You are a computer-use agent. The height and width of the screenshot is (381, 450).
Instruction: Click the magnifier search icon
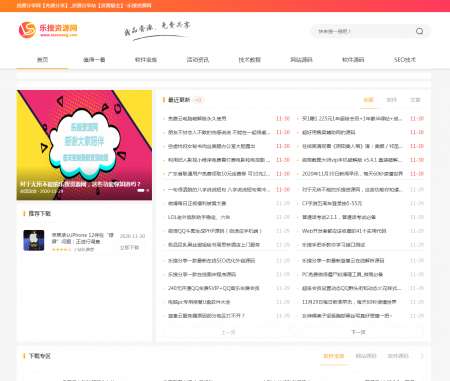[x=419, y=31]
